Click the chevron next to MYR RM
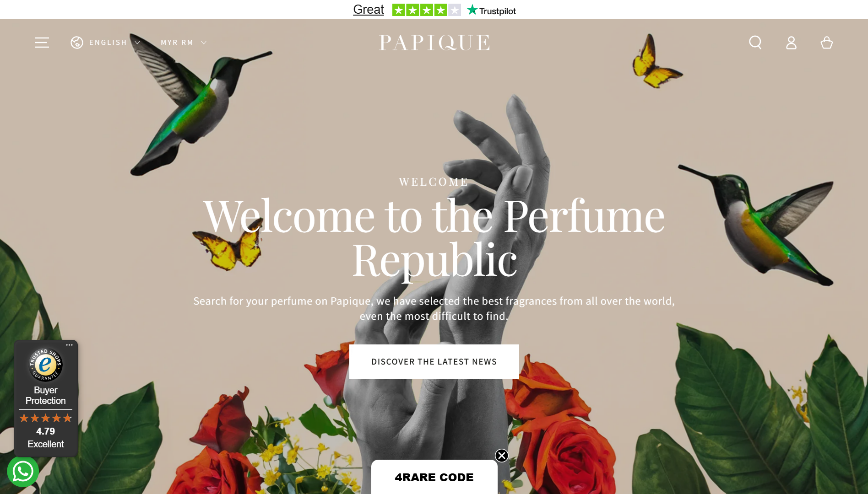Viewport: 868px width, 494px height. click(x=204, y=43)
